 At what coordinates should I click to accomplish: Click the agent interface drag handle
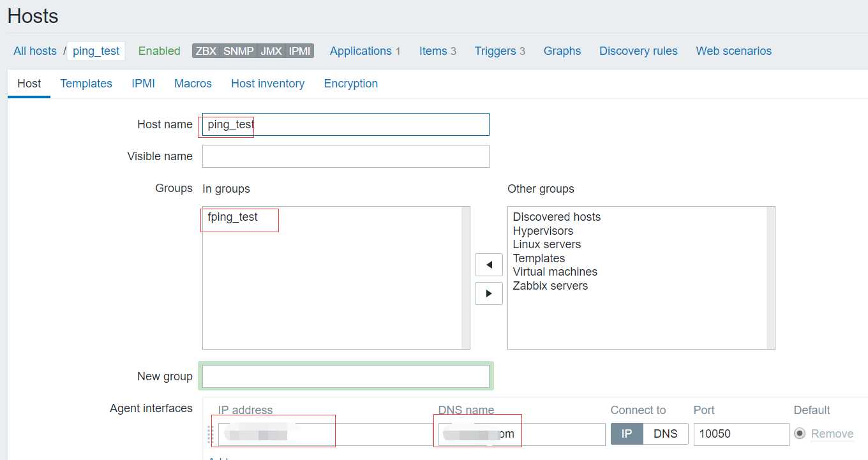coord(211,434)
